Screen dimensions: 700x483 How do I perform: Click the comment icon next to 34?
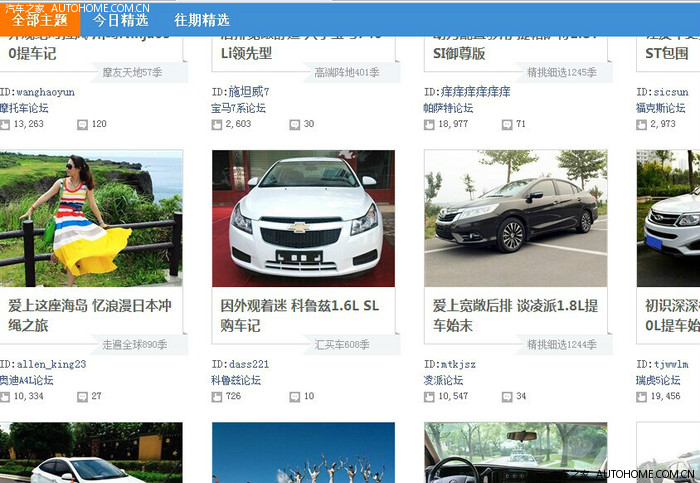[x=507, y=396]
